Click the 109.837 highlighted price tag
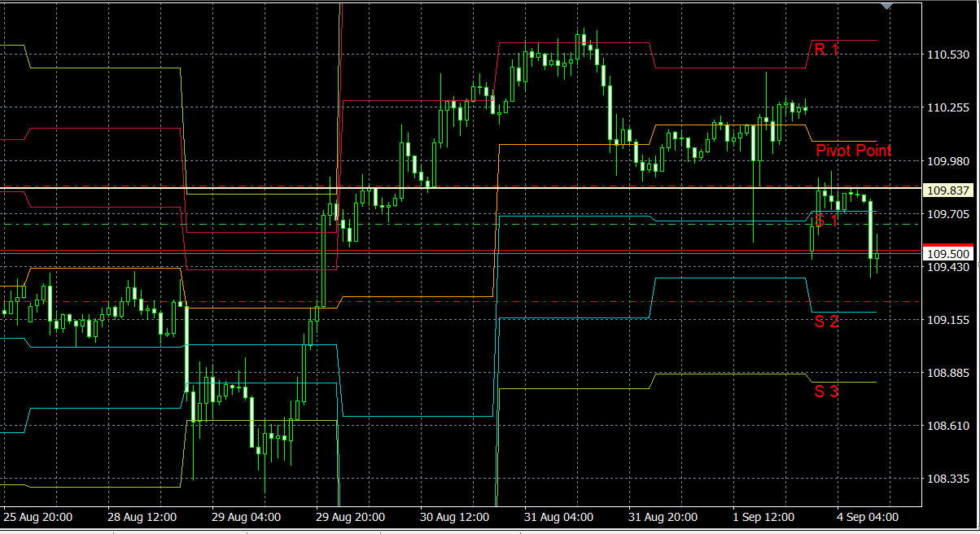 pyautogui.click(x=948, y=190)
